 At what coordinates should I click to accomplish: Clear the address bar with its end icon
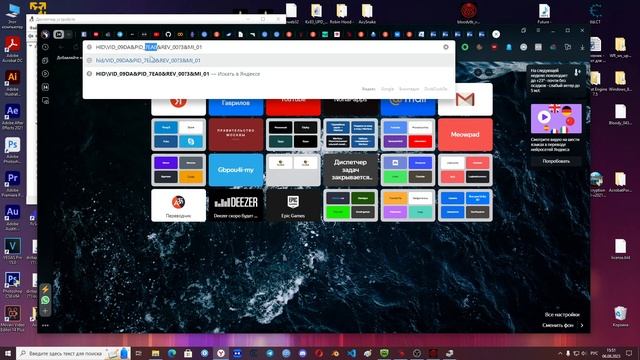[x=446, y=47]
